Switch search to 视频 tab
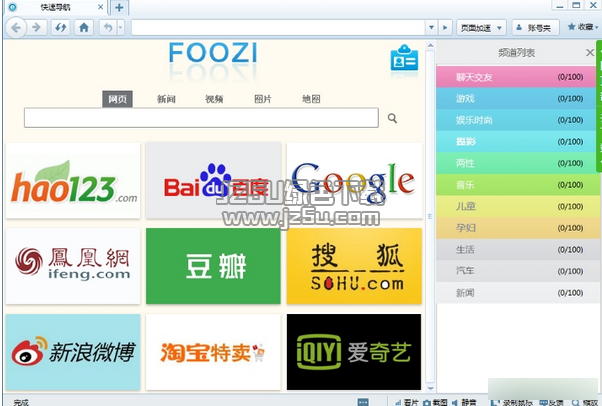The image size is (602, 406). click(214, 99)
